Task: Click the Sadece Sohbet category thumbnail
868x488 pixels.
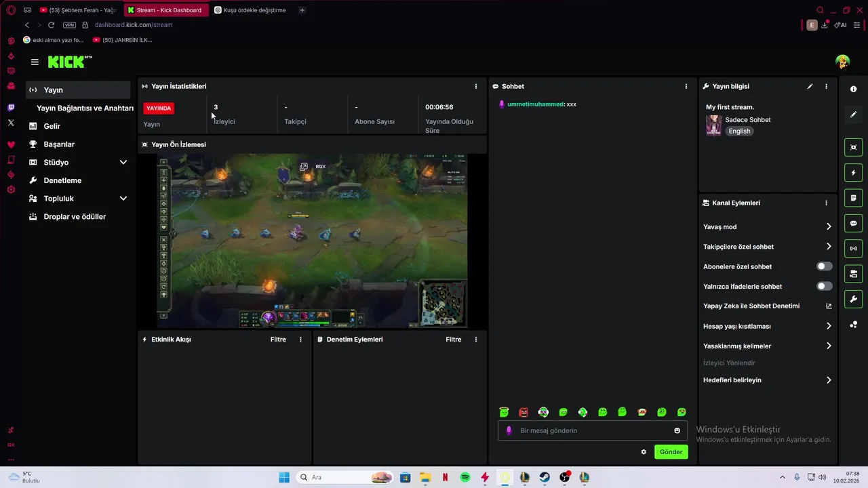Action: click(713, 125)
